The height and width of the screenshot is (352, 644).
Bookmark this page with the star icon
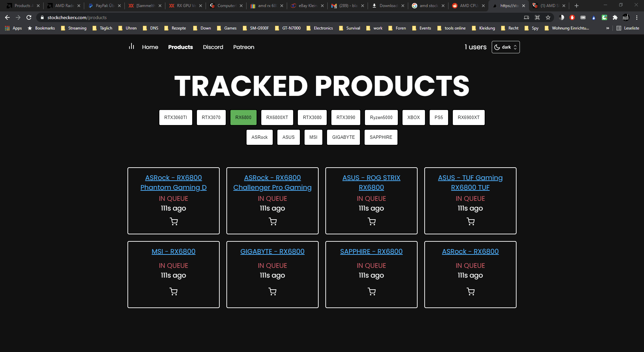click(x=548, y=17)
